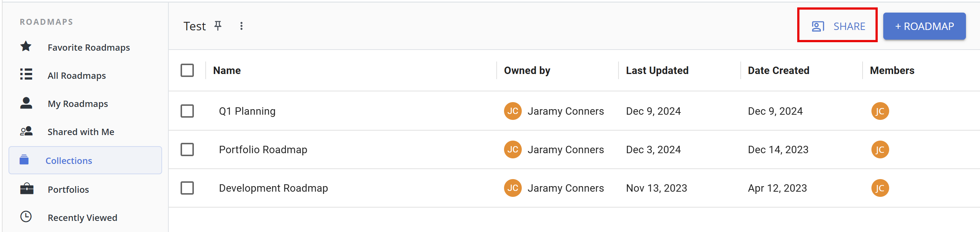Click the Shared with Me people icon
Viewport: 980px width, 232px height.
[26, 131]
